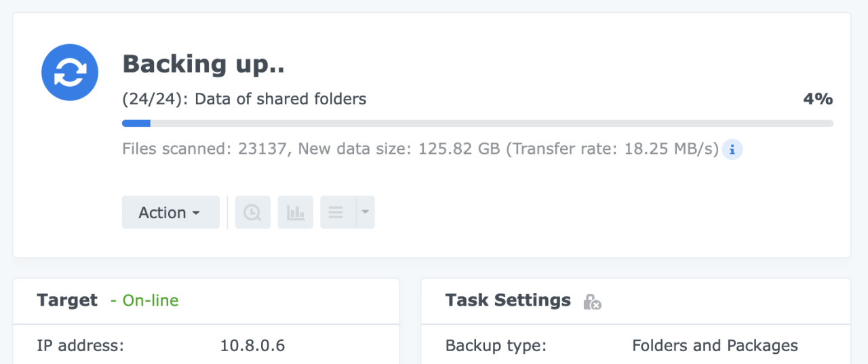This screenshot has height=364, width=868.
Task: Select the Backing up.. status heading
Action: point(203,64)
